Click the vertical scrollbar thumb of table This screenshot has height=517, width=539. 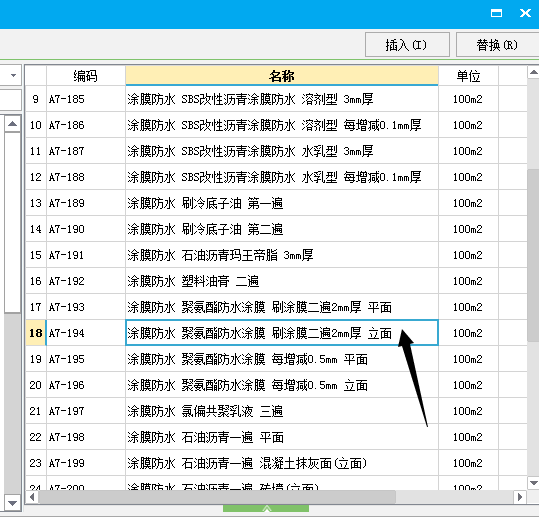[x=533, y=255]
